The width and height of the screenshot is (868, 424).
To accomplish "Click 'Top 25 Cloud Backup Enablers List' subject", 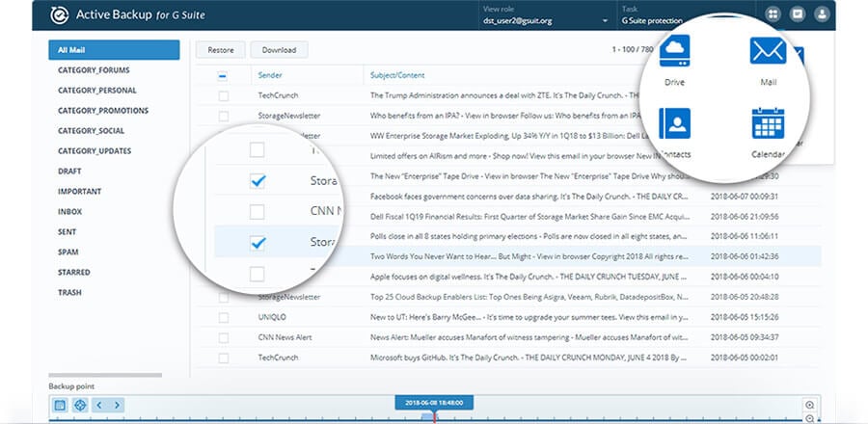I will click(529, 297).
